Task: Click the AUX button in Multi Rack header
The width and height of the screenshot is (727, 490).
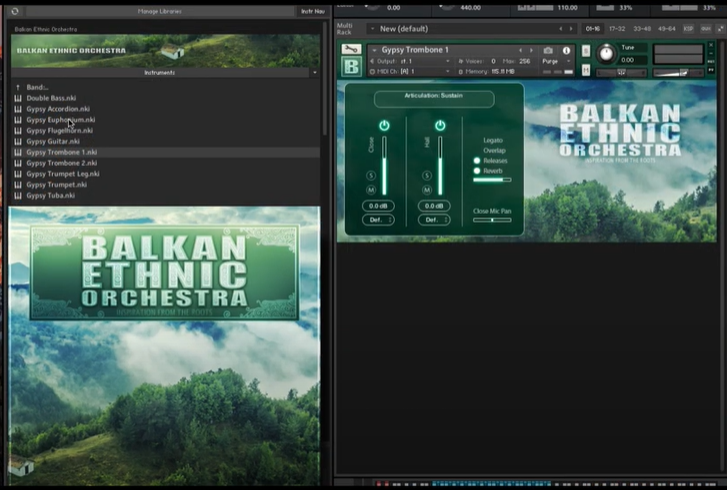Action: tap(706, 29)
